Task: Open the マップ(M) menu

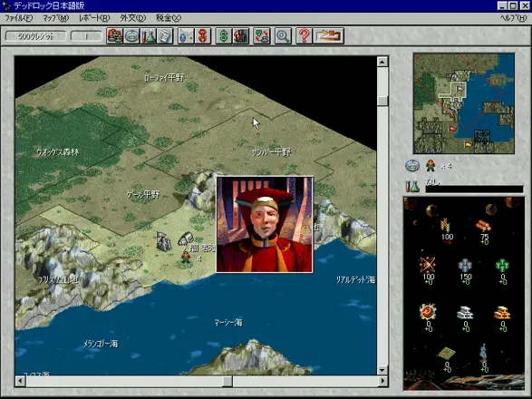Action: 55,17
